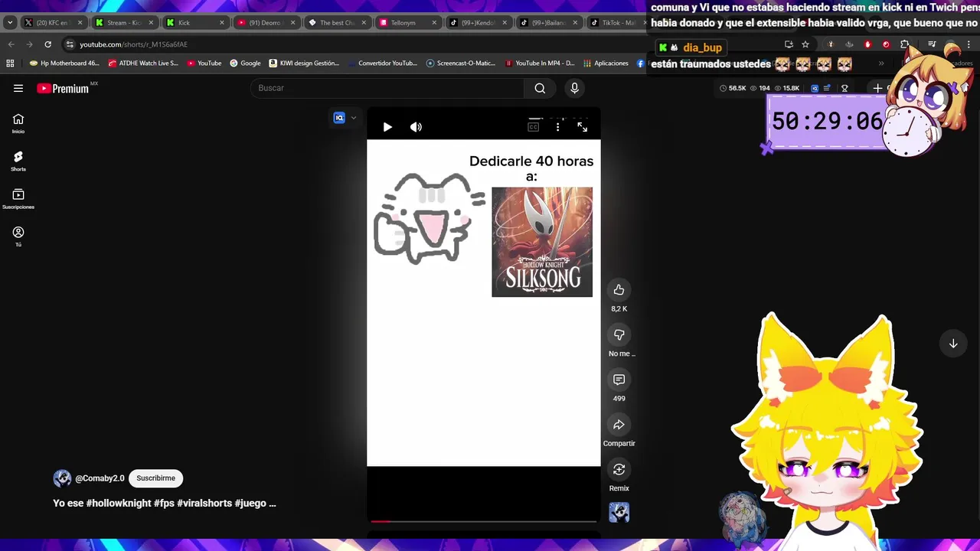Open the media controls icon in toolbar

(932, 44)
